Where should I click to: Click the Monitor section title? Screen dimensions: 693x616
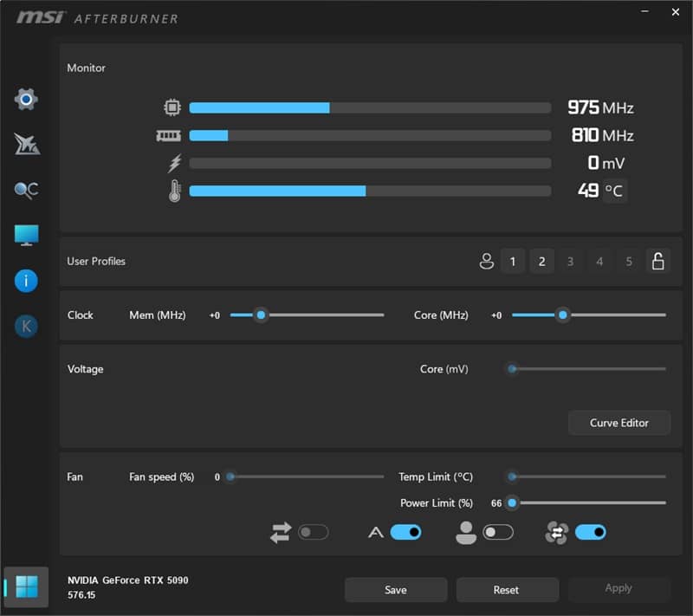point(86,68)
